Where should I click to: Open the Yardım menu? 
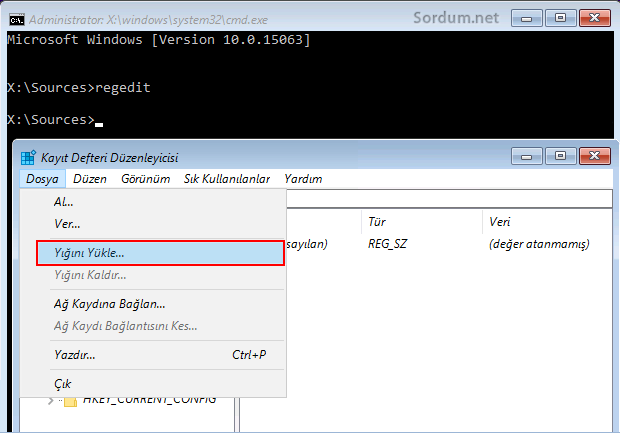click(x=303, y=179)
